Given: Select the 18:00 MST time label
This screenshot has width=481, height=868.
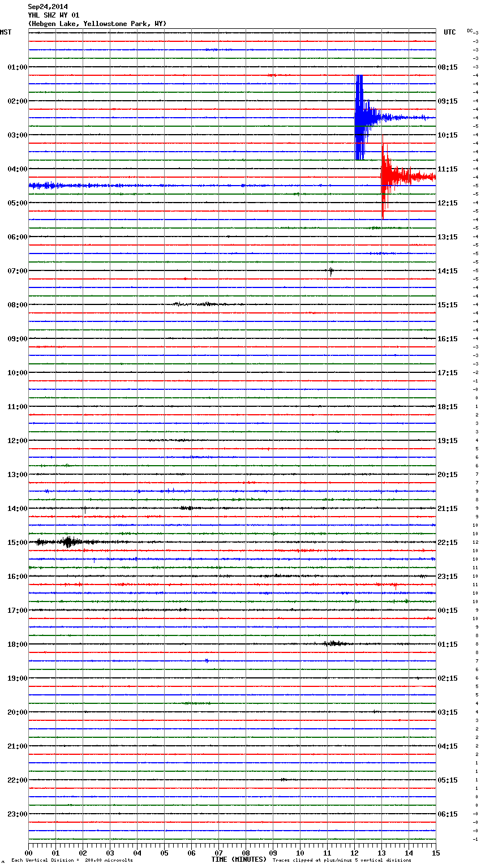Looking at the screenshot, I should (18, 644).
